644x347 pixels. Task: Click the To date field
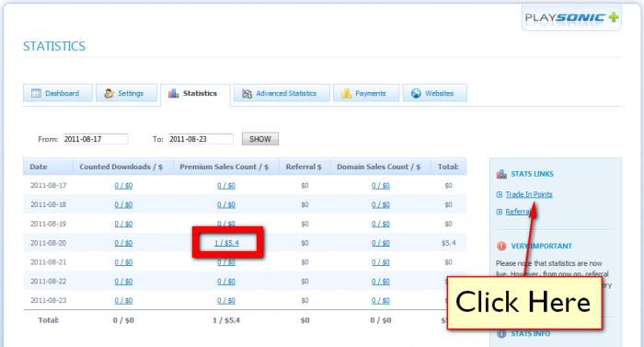(x=201, y=139)
